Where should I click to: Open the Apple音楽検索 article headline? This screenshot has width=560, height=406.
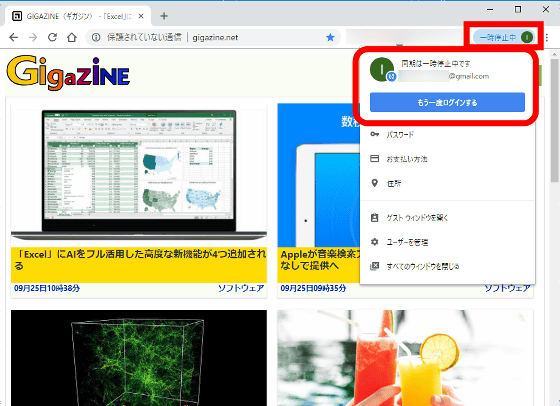(319, 260)
